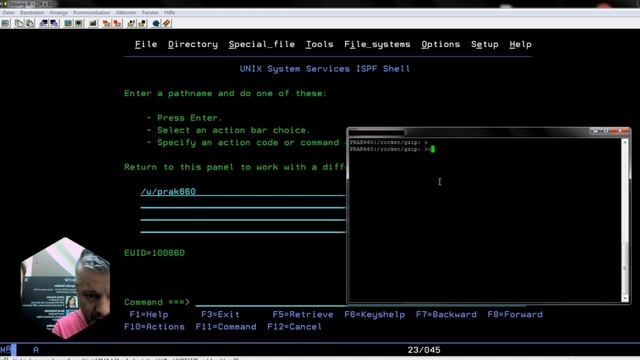Open Display setup from the toolbar
This screenshot has height=360, width=640.
coord(68,23)
